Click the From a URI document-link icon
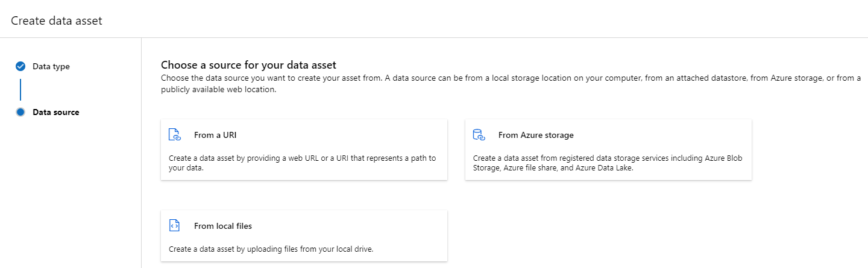The height and width of the screenshot is (268, 868). pos(175,135)
